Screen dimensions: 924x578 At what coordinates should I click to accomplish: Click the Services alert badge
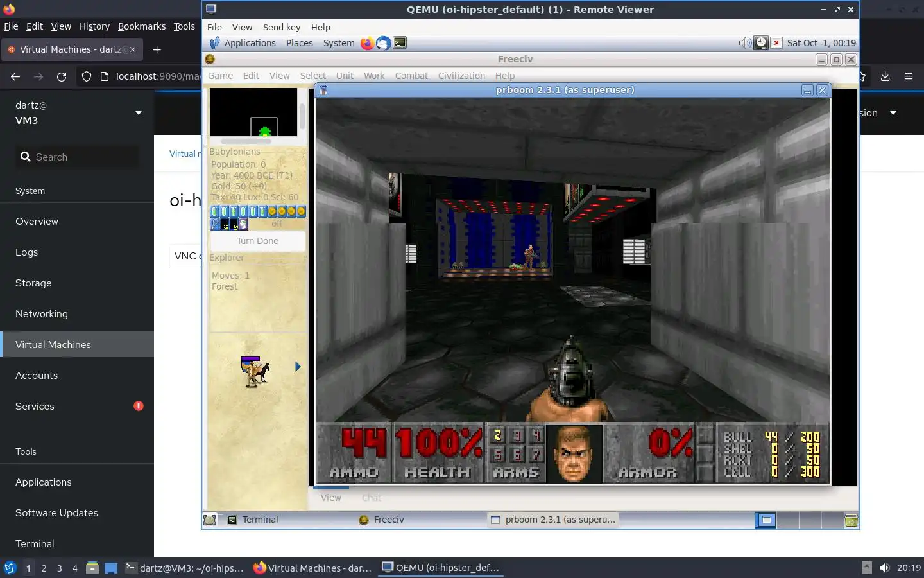click(139, 406)
